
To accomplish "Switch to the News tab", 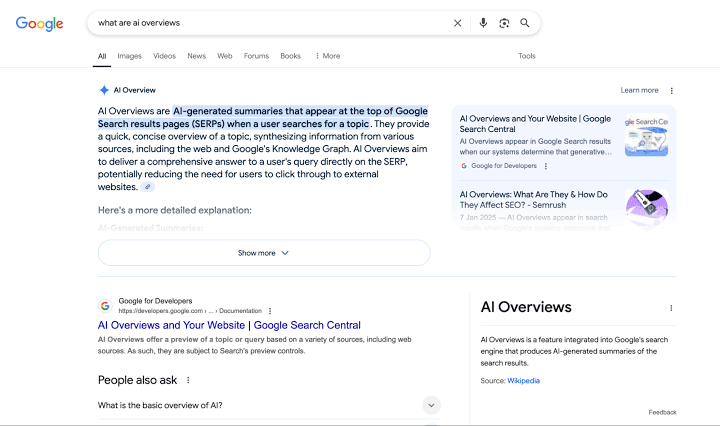I will [196, 56].
